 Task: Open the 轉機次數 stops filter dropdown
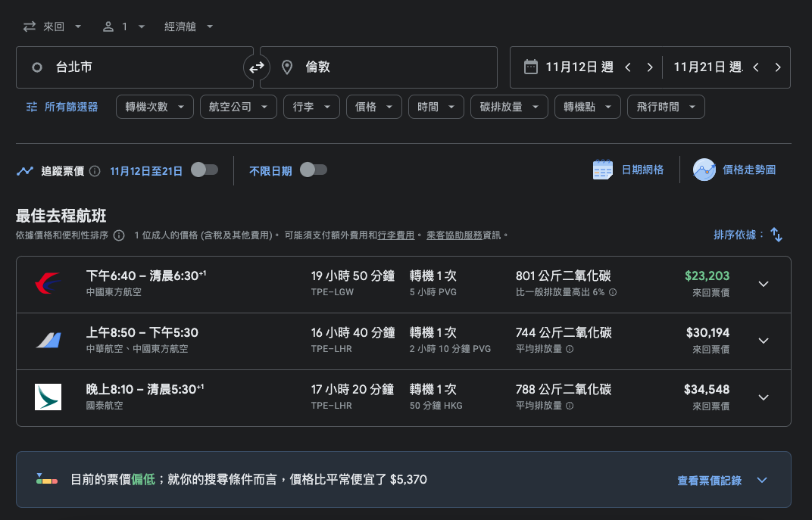[155, 107]
